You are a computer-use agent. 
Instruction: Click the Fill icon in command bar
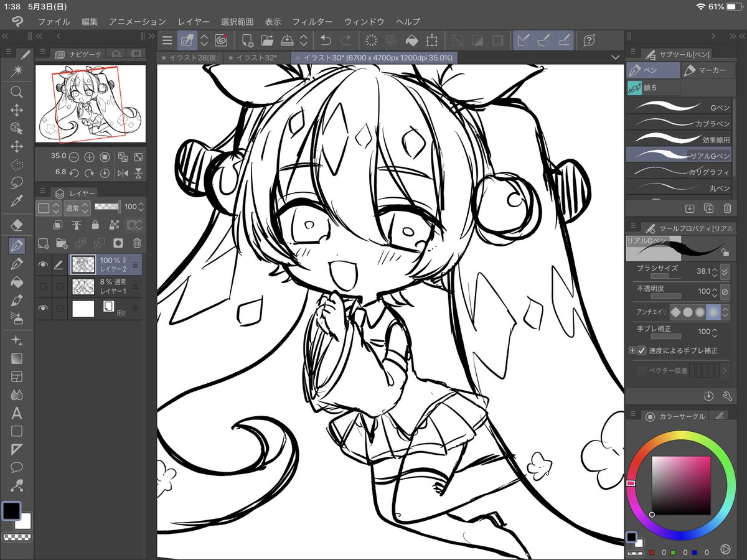point(411,40)
